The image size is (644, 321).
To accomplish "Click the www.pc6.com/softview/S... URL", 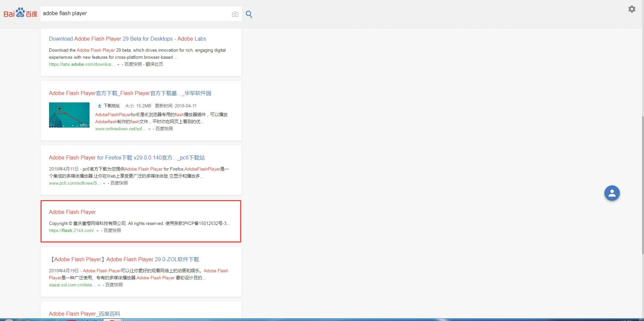I will tap(74, 183).
